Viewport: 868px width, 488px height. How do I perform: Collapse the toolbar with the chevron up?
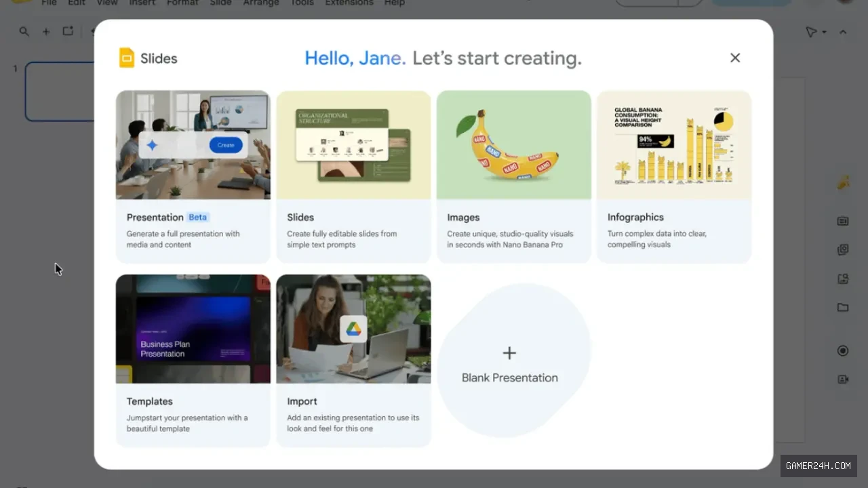843,32
